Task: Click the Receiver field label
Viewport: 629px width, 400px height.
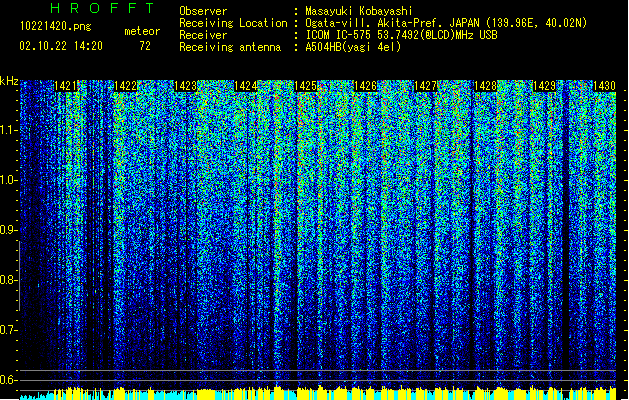Action: (203, 35)
